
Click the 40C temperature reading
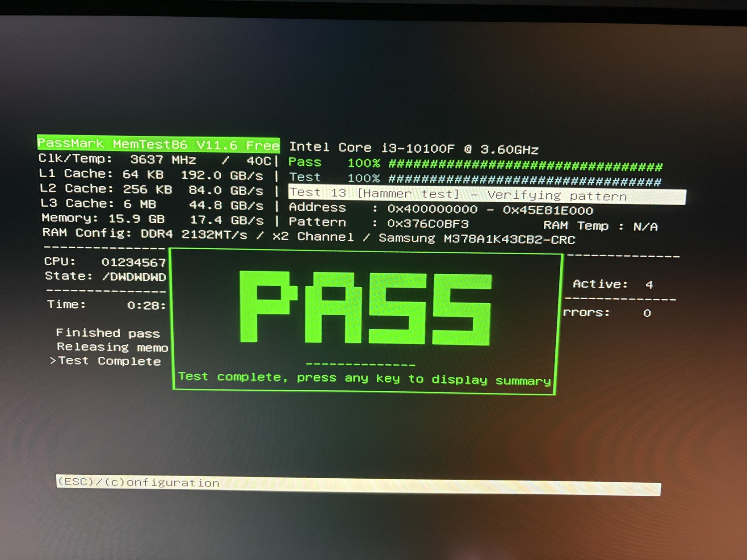click(x=259, y=161)
